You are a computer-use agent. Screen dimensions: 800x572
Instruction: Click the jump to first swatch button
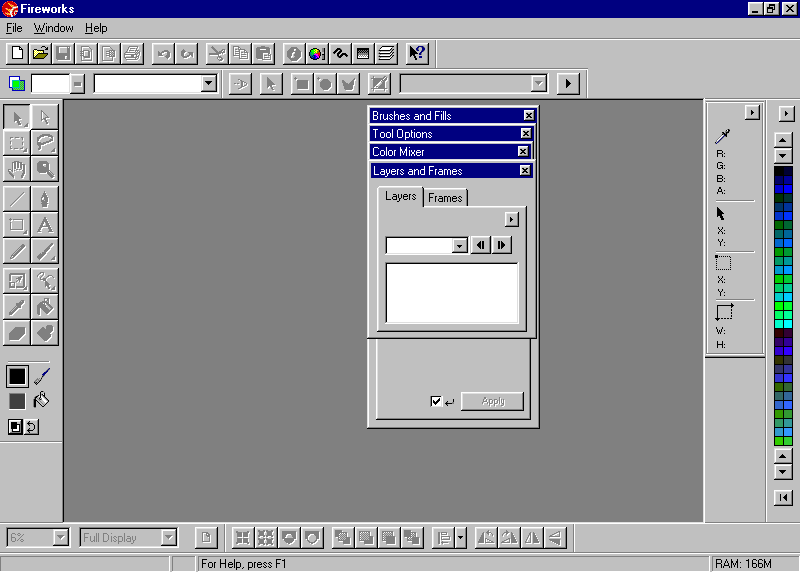coord(783,498)
